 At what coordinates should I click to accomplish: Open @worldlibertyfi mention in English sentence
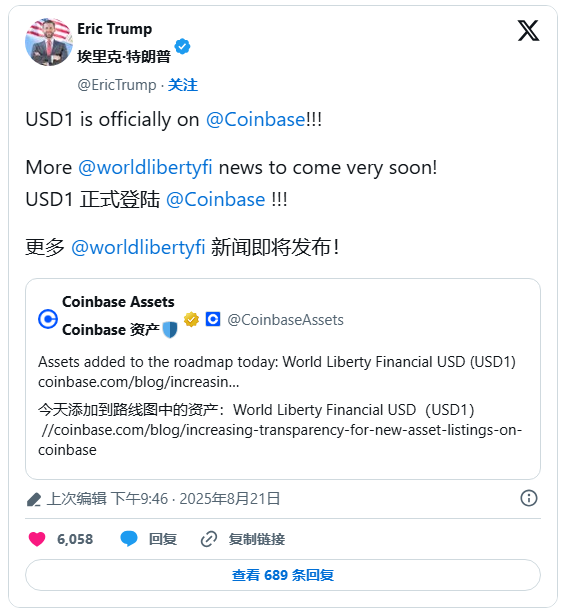tap(145, 168)
